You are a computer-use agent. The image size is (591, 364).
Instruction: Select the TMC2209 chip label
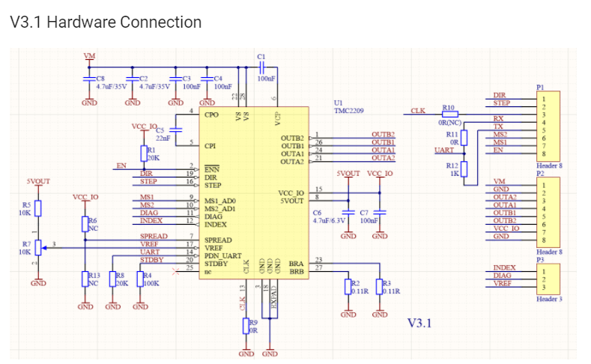click(x=348, y=111)
